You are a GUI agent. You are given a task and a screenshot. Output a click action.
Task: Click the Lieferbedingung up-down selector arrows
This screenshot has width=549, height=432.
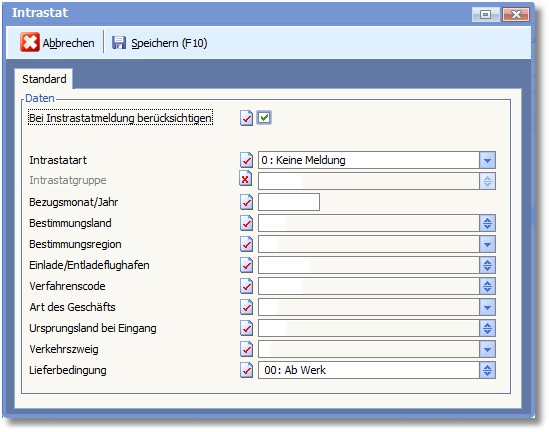487,370
